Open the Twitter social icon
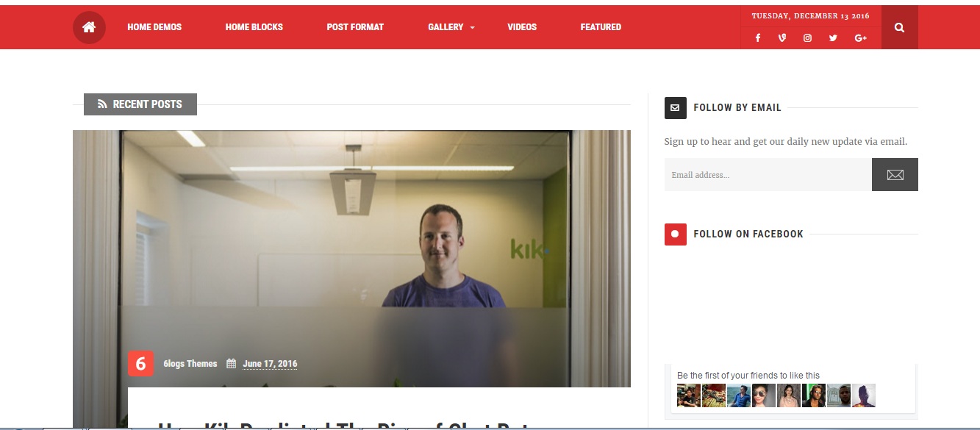This screenshot has height=430, width=980. (833, 38)
